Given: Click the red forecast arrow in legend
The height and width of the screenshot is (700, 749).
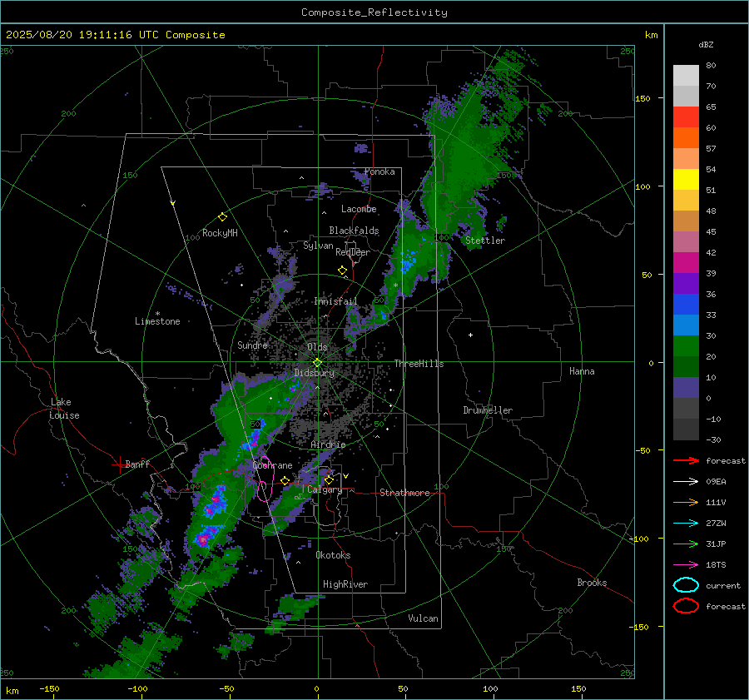Looking at the screenshot, I should tap(686, 460).
